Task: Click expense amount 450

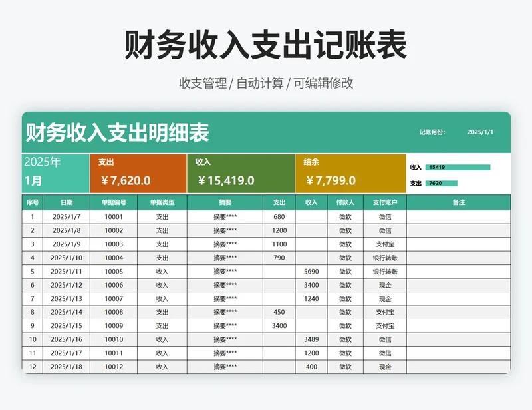Action: coord(279,312)
